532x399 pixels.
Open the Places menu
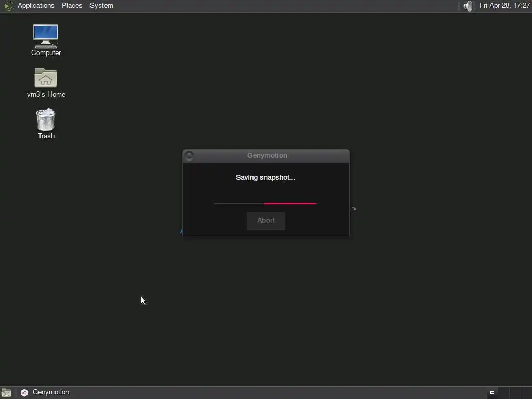[x=72, y=5]
